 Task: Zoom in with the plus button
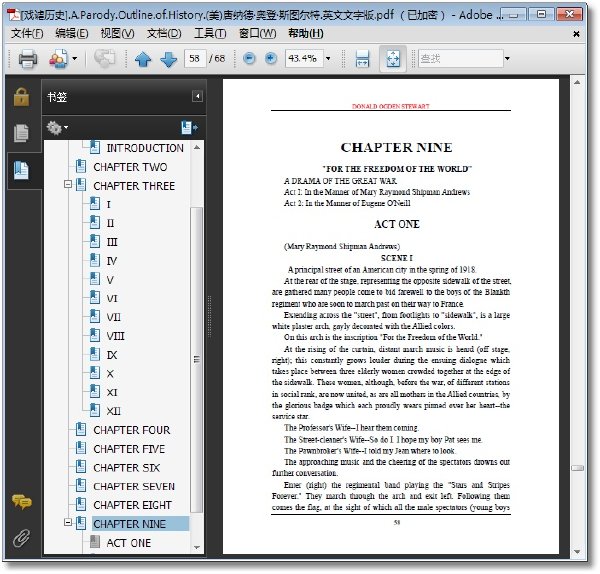[x=271, y=59]
